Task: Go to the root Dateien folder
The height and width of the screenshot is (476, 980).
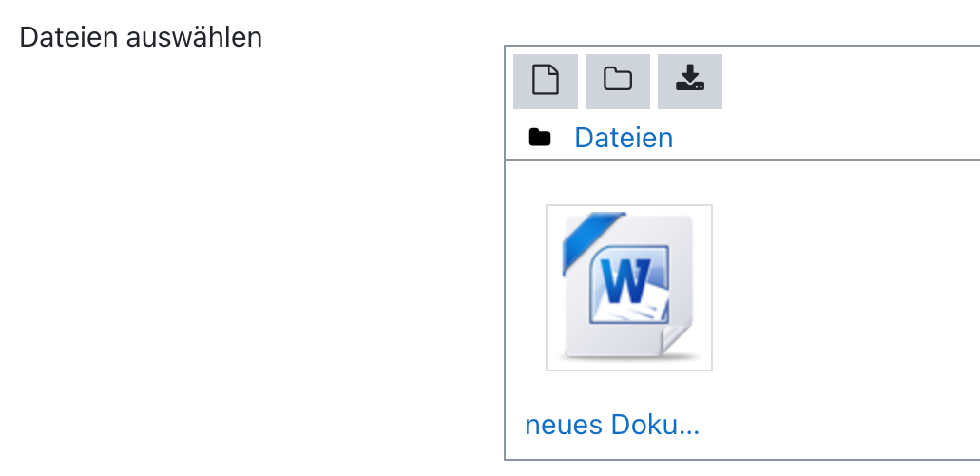Action: coord(624,138)
